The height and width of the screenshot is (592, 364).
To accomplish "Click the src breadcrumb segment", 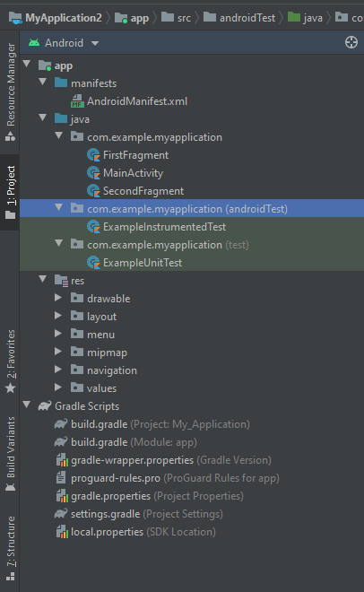I will click(184, 18).
